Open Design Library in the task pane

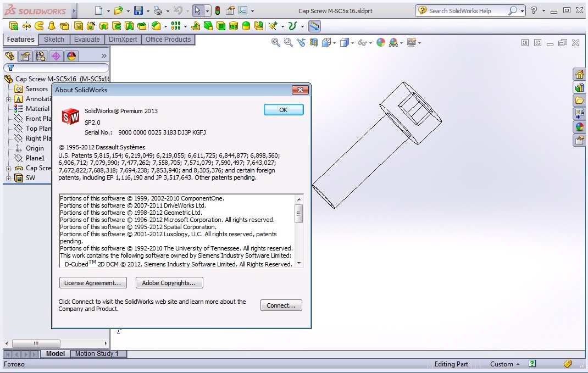point(579,87)
